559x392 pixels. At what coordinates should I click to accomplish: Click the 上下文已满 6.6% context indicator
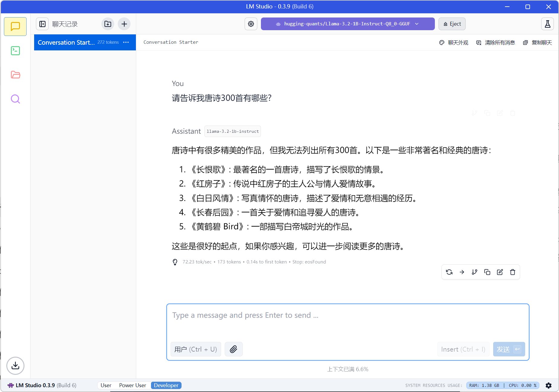click(x=348, y=369)
